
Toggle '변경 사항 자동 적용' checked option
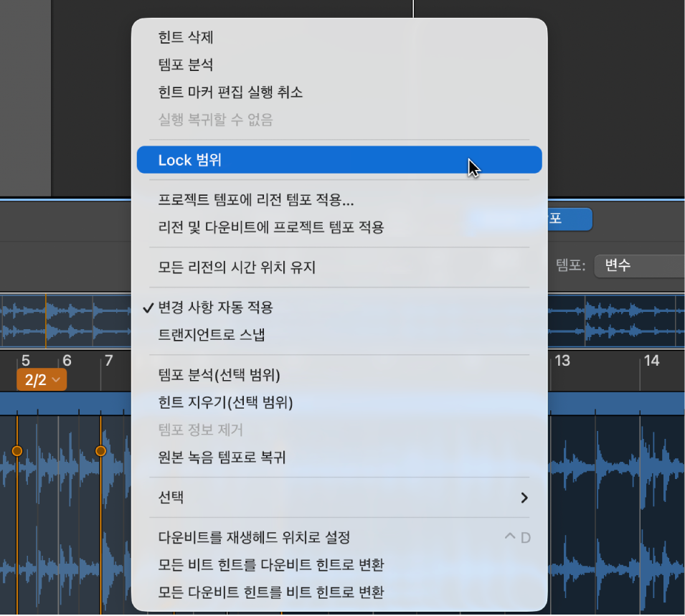point(339,308)
